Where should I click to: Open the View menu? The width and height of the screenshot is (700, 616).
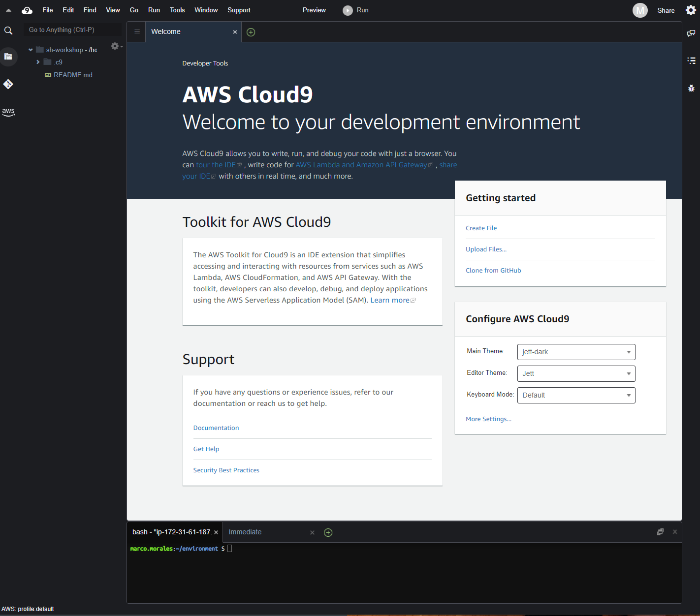(x=113, y=10)
